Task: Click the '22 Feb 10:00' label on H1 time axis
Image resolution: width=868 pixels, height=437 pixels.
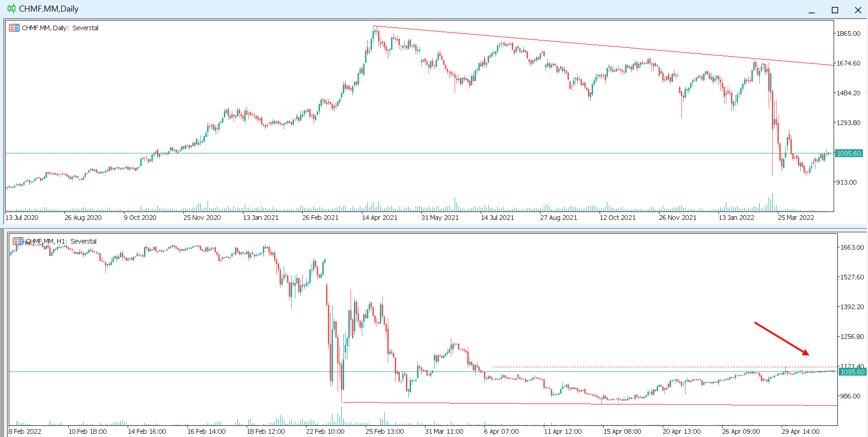Action: [325, 431]
